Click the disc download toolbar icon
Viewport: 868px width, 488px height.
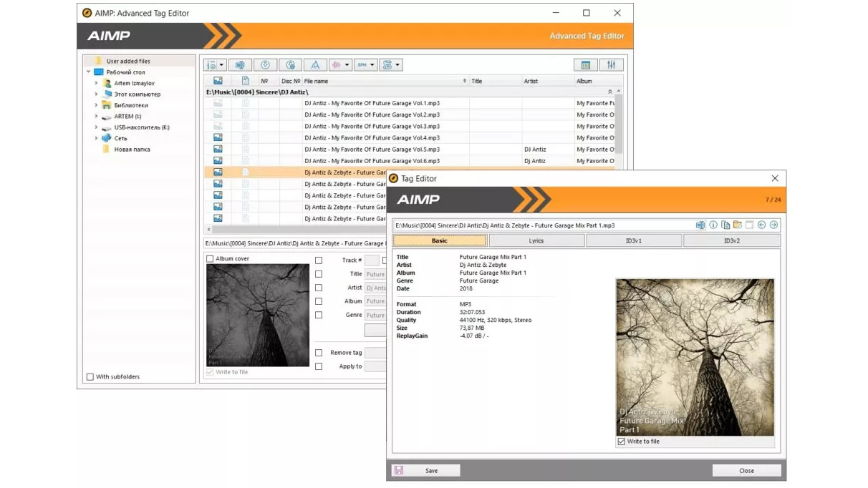pyautogui.click(x=265, y=65)
